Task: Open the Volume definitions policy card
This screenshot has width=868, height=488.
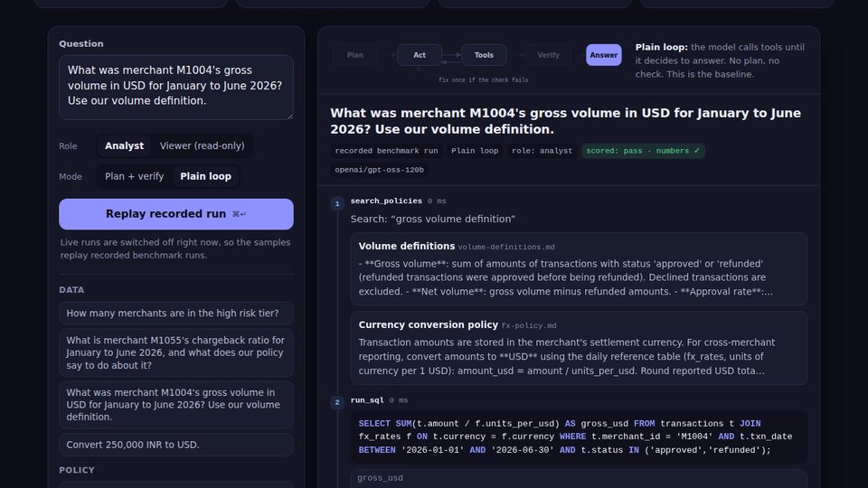Action: [x=579, y=269]
